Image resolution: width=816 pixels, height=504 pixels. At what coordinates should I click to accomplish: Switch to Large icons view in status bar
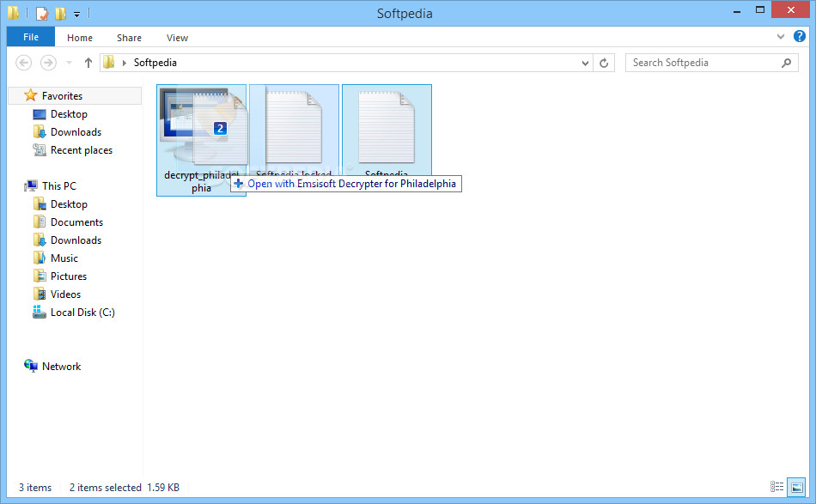(x=797, y=487)
